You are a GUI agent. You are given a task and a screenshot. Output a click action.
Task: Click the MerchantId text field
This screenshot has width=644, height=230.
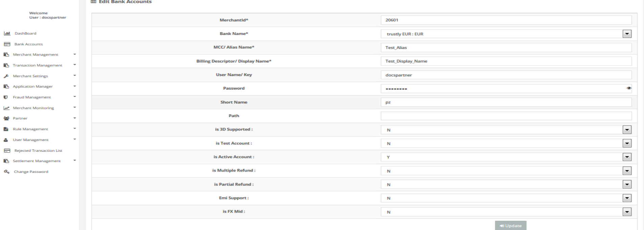[506, 20]
